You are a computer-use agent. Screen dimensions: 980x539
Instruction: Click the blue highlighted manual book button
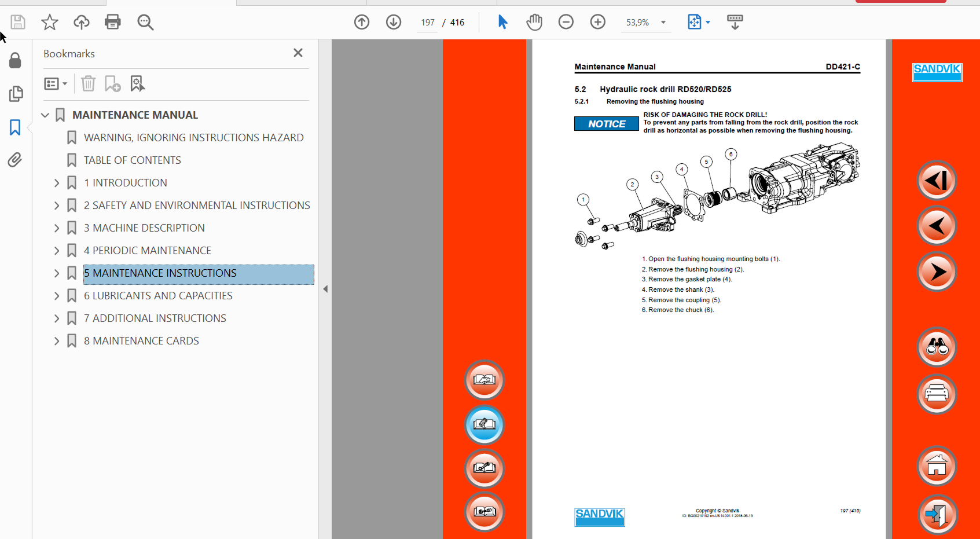[x=485, y=425]
